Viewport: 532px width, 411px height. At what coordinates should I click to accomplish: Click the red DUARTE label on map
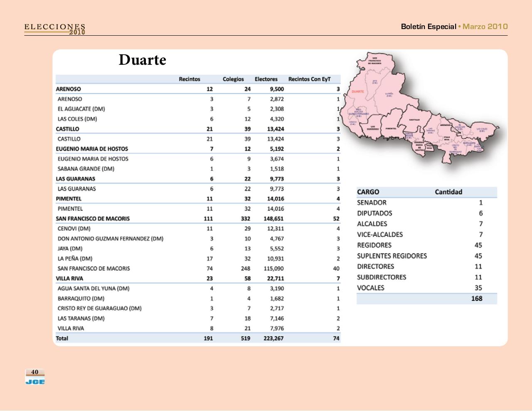(357, 91)
